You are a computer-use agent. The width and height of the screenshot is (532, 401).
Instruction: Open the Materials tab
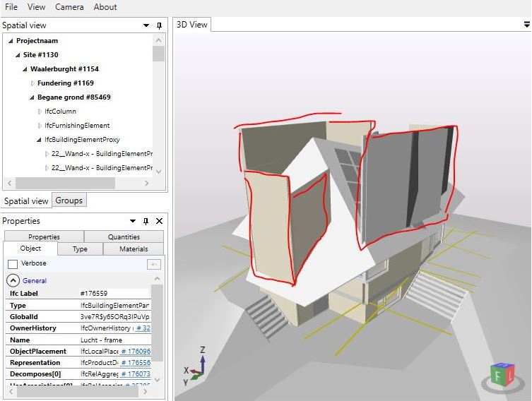(x=134, y=249)
